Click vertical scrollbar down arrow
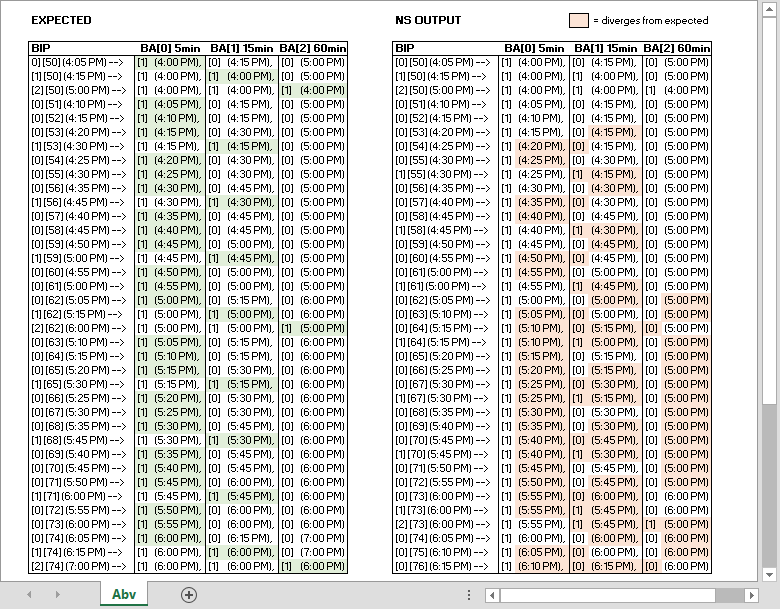Image resolution: width=780 pixels, height=609 pixels. (x=769, y=575)
